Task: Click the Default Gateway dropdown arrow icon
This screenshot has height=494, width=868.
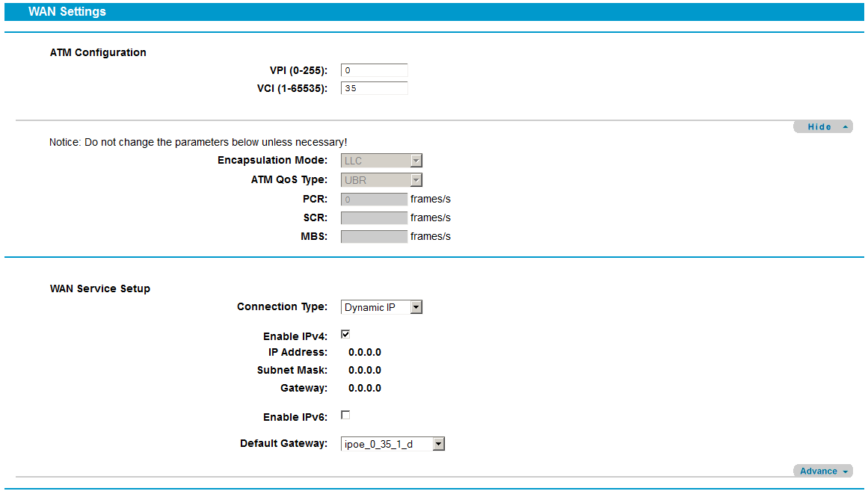Action: pos(440,443)
